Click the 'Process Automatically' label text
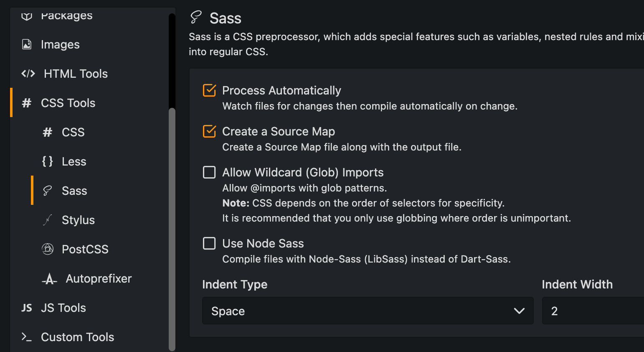 click(281, 90)
